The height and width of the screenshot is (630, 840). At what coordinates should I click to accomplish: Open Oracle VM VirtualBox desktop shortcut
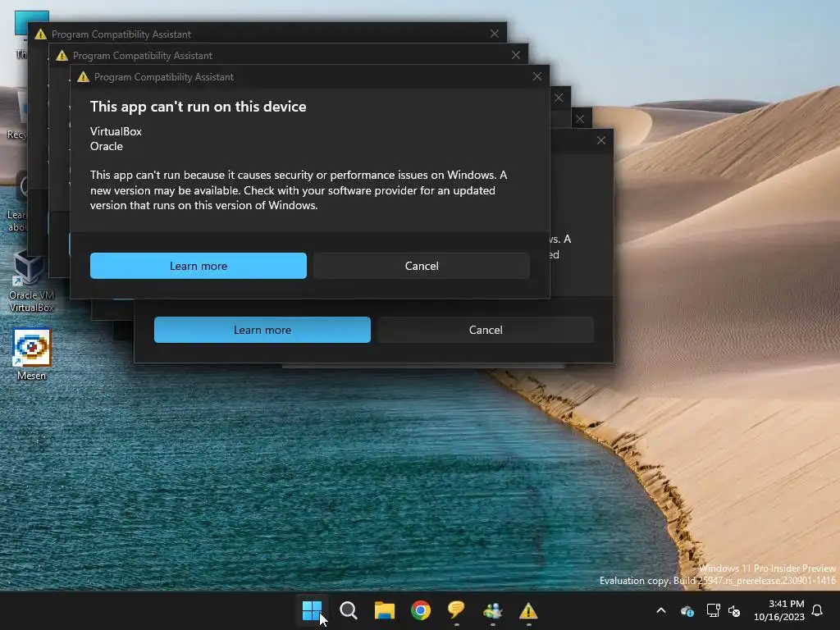tap(32, 283)
